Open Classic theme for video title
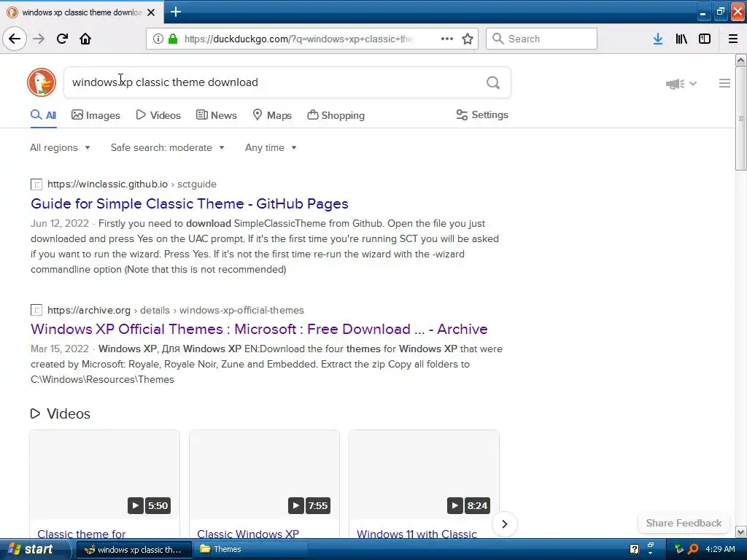Image resolution: width=747 pixels, height=560 pixels. click(82, 534)
